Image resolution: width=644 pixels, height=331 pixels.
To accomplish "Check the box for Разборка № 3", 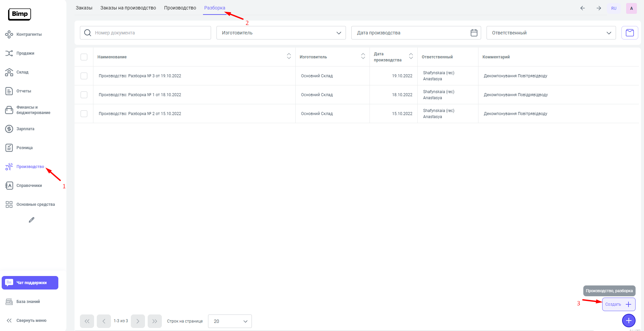I will [84, 76].
